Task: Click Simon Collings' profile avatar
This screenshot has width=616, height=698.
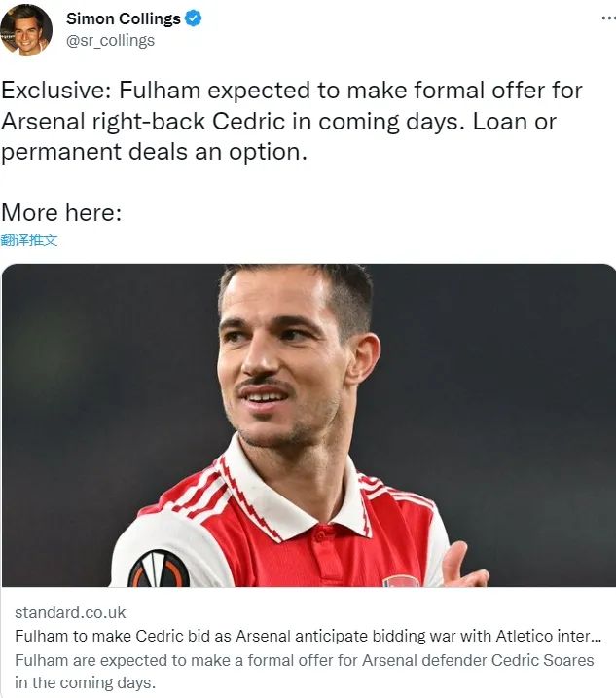Action: tap(26, 28)
